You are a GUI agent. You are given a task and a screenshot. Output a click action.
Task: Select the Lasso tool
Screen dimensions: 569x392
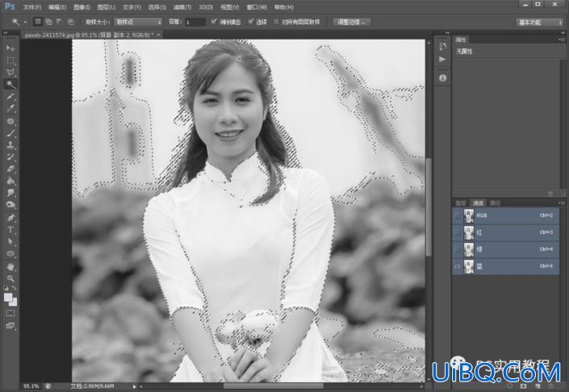pyautogui.click(x=10, y=72)
